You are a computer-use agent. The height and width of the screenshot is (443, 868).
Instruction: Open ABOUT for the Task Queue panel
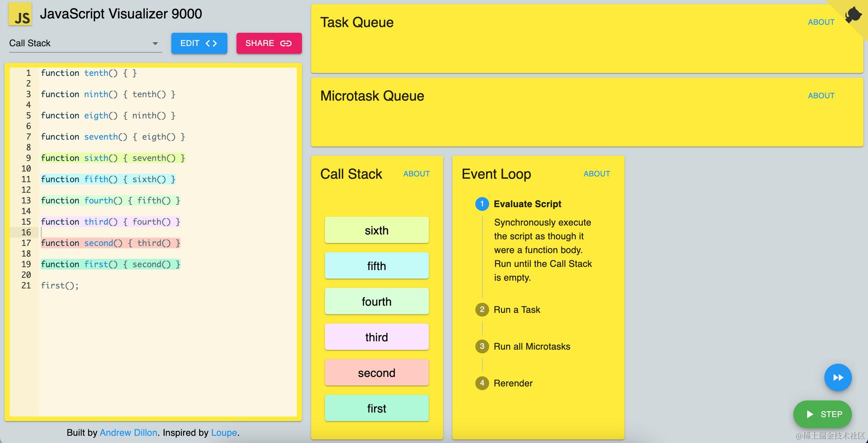(821, 22)
